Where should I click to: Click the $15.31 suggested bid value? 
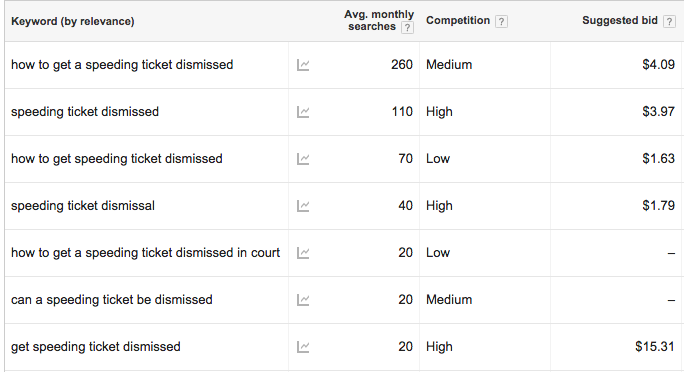655,347
